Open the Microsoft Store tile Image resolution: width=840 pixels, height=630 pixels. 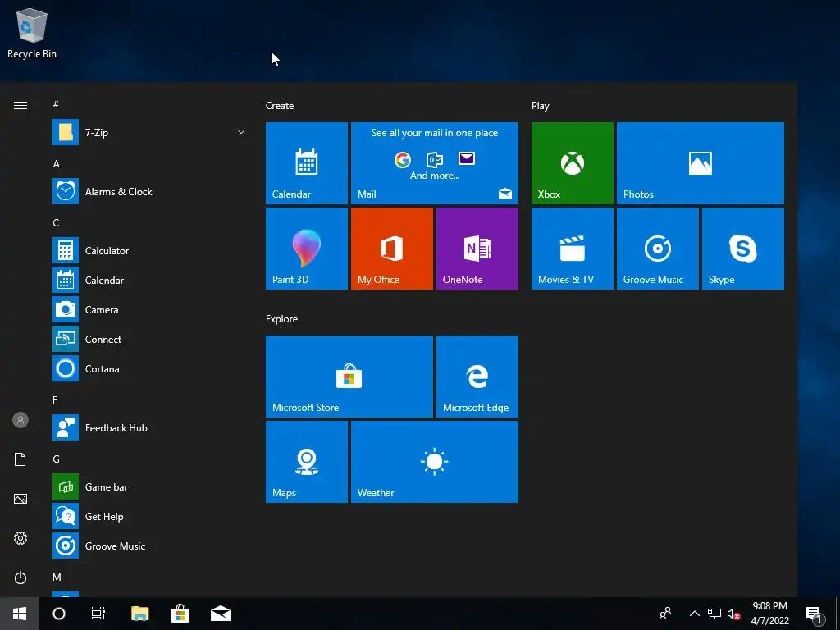pyautogui.click(x=349, y=376)
